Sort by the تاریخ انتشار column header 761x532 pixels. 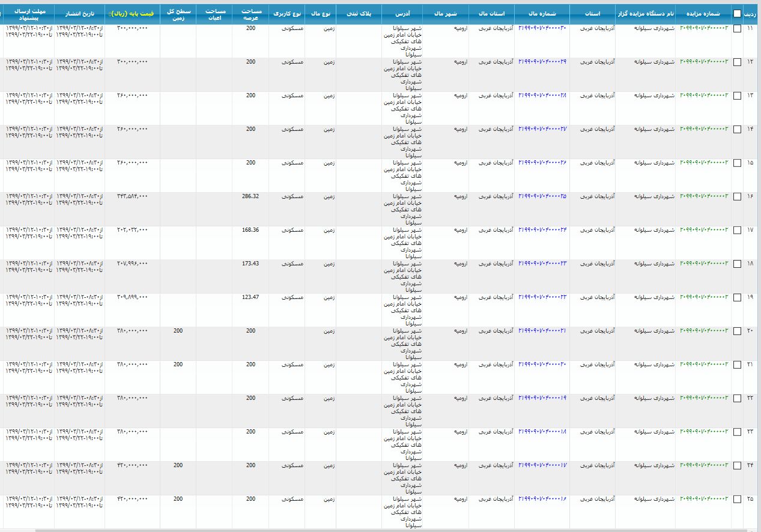[79, 13]
